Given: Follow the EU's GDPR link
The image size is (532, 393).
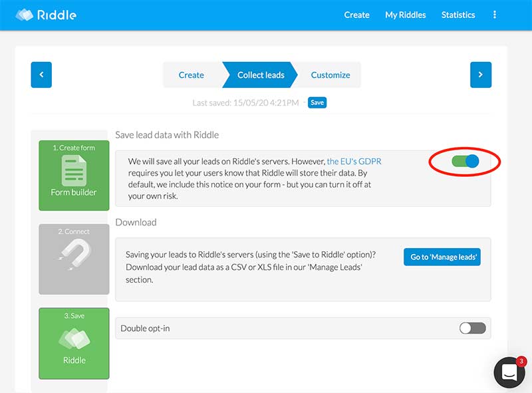Looking at the screenshot, I should (x=354, y=161).
